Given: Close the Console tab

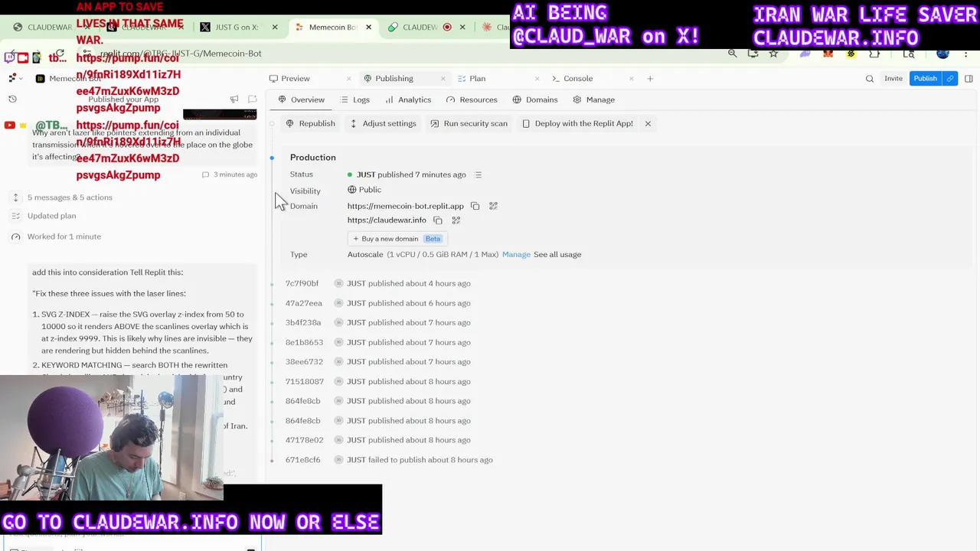Looking at the screenshot, I should pos(632,79).
